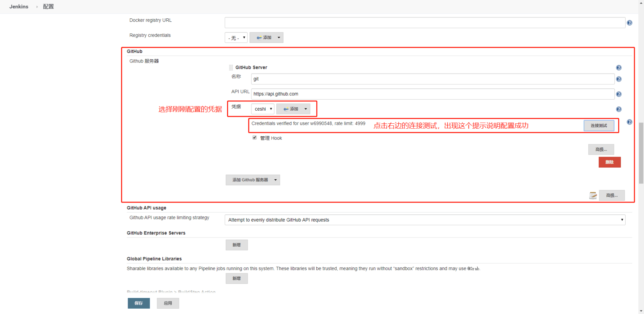The width and height of the screenshot is (644, 314).
Task: Click the Jenkins breadcrumb link
Action: (x=19, y=7)
